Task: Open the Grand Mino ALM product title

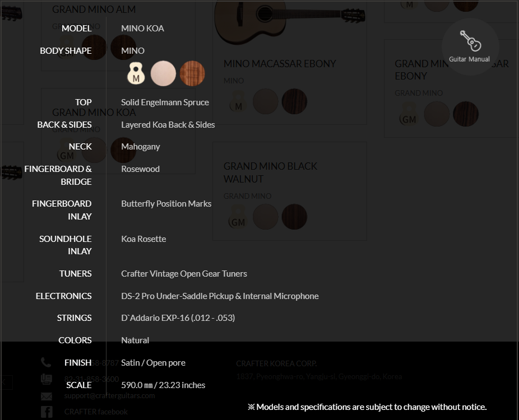Action: click(x=94, y=9)
